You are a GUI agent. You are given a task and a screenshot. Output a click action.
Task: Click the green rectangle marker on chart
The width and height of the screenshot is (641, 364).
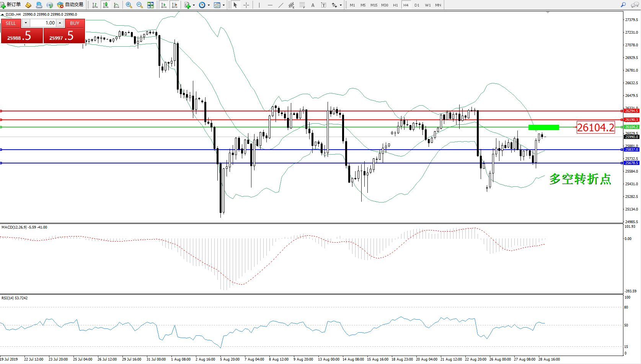pos(543,127)
